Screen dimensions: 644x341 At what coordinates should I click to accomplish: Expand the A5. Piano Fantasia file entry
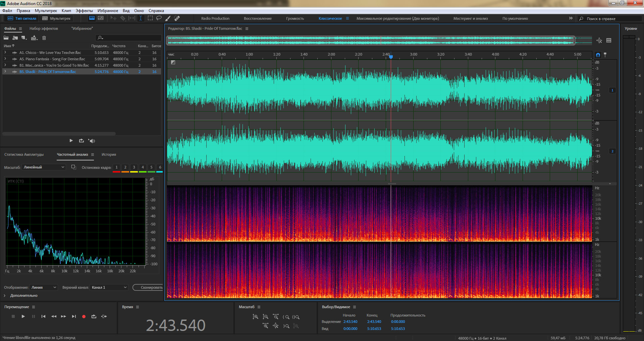(5, 59)
